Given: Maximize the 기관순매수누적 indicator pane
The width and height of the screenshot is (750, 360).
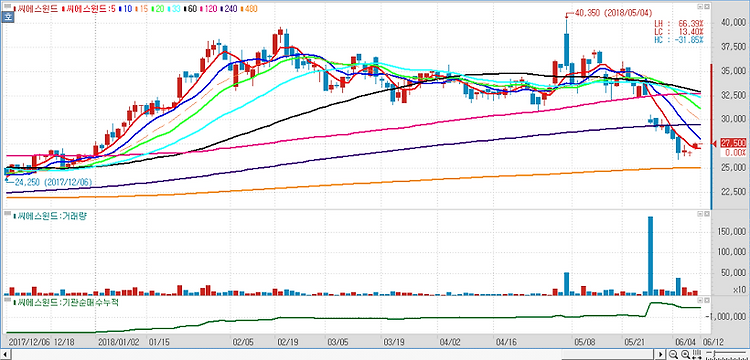Looking at the screenshot, I should click(x=706, y=301).
